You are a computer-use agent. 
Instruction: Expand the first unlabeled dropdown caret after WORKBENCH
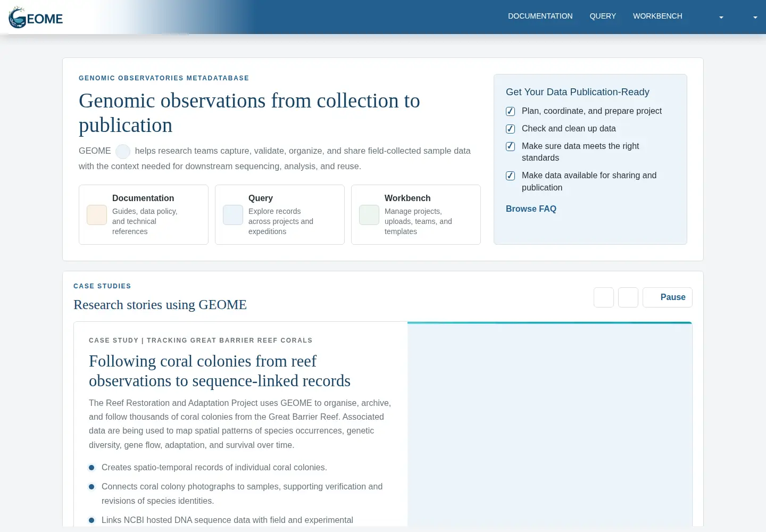pyautogui.click(x=721, y=18)
